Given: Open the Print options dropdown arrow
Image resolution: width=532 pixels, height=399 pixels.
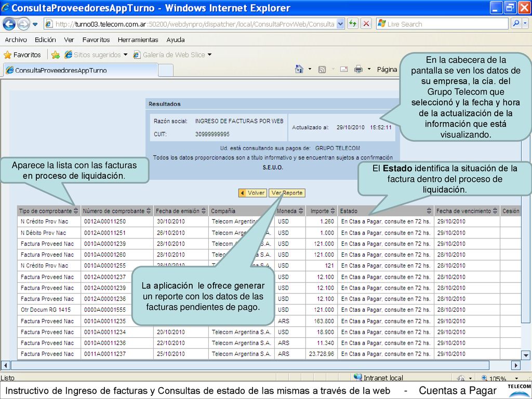Looking at the screenshot, I should (369, 69).
